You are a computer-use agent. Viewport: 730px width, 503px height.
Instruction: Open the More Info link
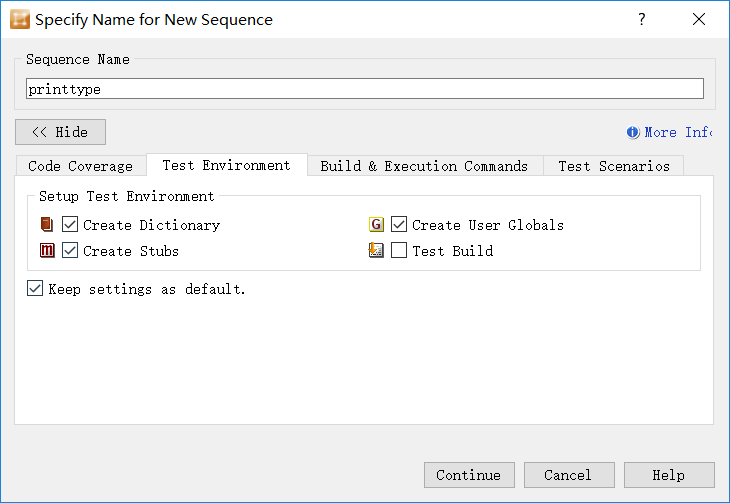point(677,132)
